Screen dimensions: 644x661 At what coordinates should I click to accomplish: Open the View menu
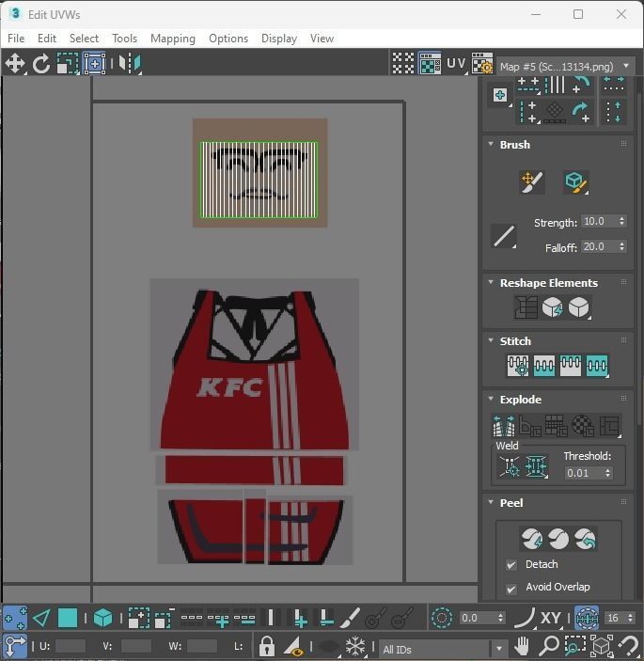pyautogui.click(x=322, y=39)
